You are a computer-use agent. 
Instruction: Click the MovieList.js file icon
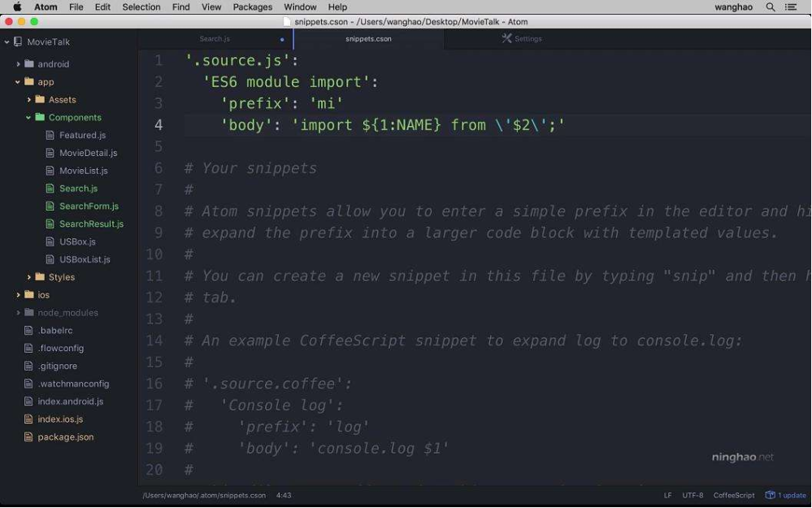tap(50, 171)
